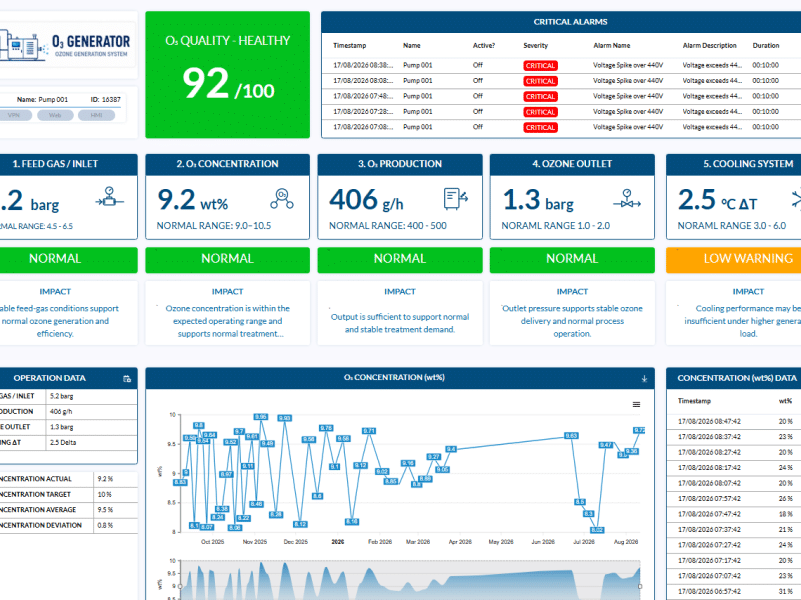Click the 17/08/2026 06:57:42 concentration row
Viewport: 801px width, 600px height.
coord(734,591)
